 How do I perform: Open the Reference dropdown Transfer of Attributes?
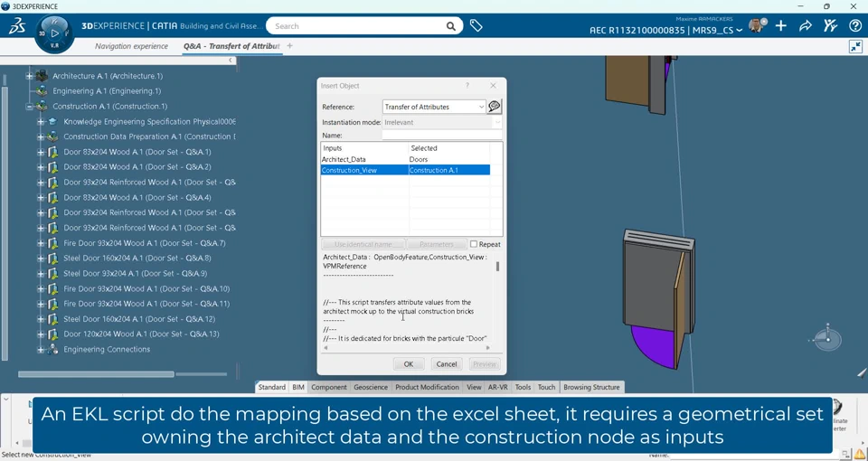[x=434, y=107]
